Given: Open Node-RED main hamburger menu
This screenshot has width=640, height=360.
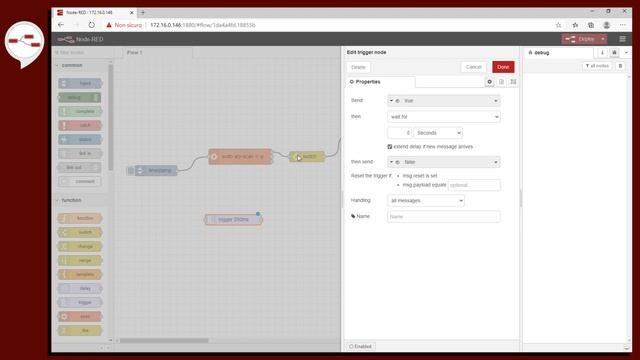Looking at the screenshot, I should point(622,39).
